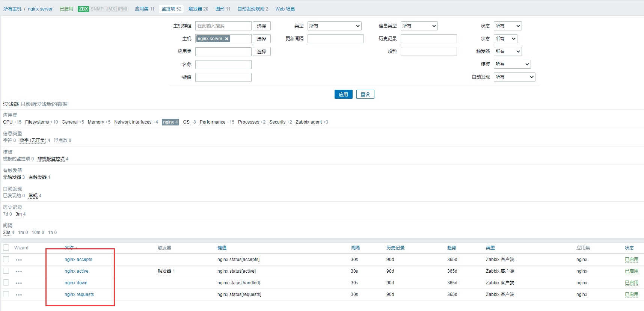
Task: Open wizard menu for nginx active row
Action: [19, 272]
